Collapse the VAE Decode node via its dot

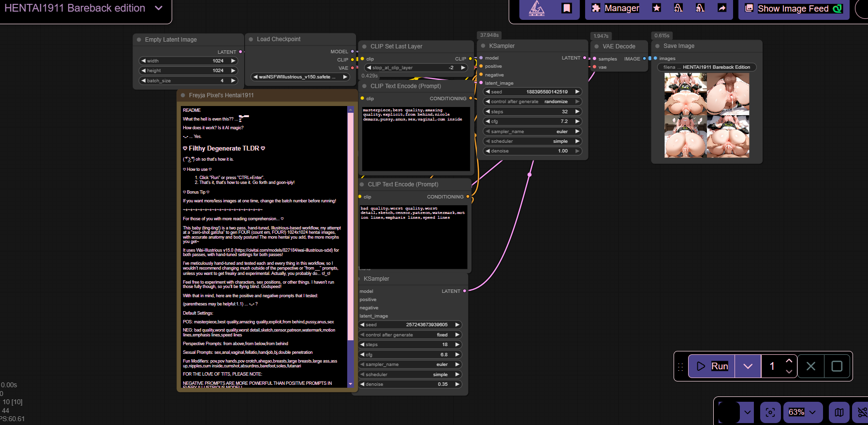[x=597, y=46]
